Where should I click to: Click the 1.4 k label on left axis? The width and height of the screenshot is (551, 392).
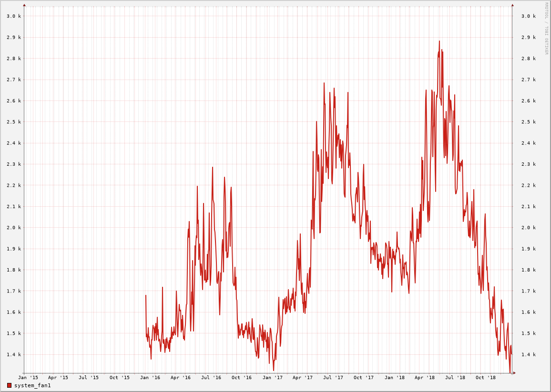coord(14,354)
